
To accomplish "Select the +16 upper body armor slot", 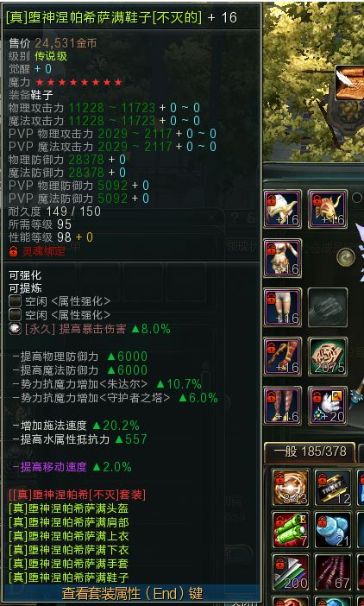I will (x=283, y=258).
